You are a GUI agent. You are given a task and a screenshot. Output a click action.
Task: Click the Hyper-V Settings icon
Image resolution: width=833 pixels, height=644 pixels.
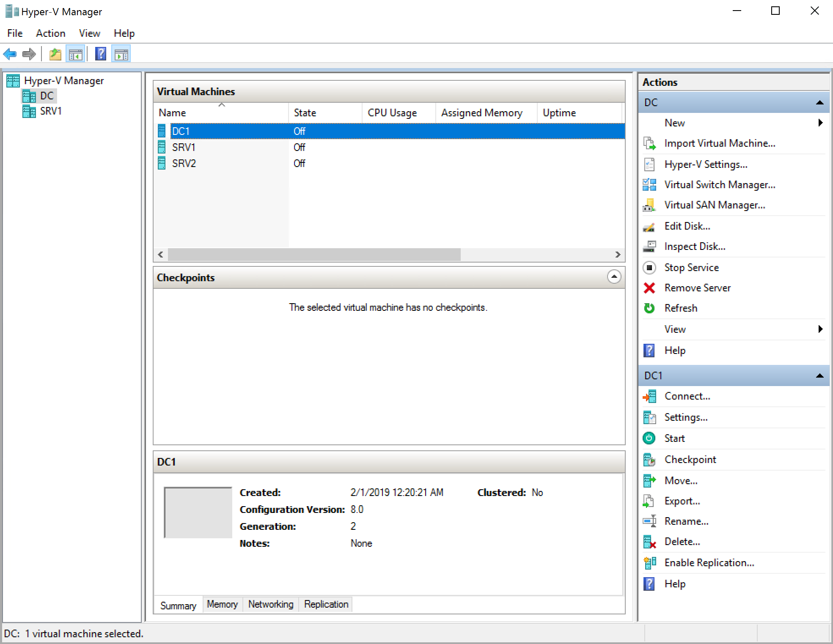(649, 164)
